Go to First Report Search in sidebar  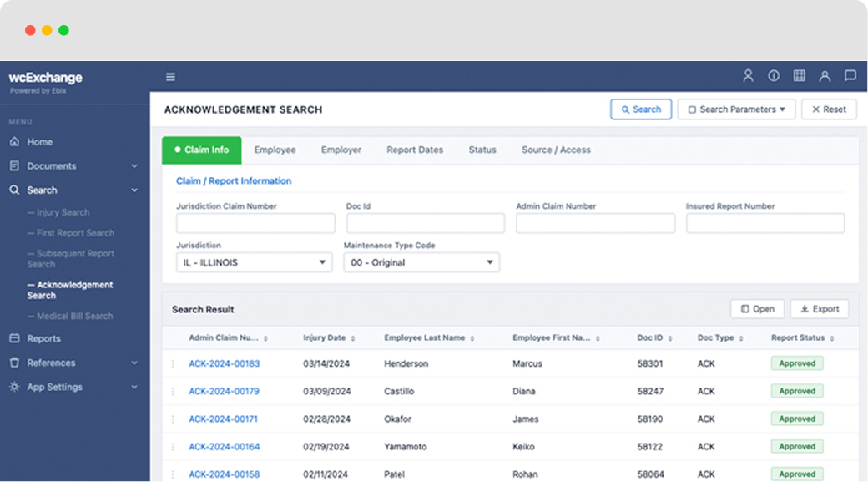[71, 233]
